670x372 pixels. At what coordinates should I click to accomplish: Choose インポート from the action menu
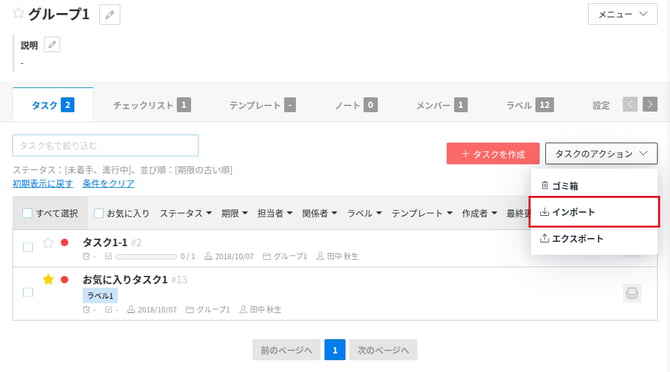point(594,212)
